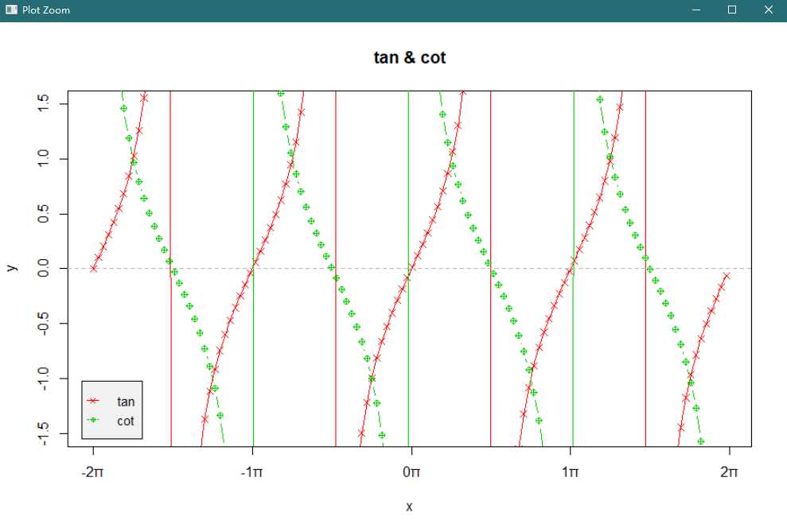Viewport: 787px width, 532px height.
Task: Maximize the Plot Zoom window
Action: [732, 10]
